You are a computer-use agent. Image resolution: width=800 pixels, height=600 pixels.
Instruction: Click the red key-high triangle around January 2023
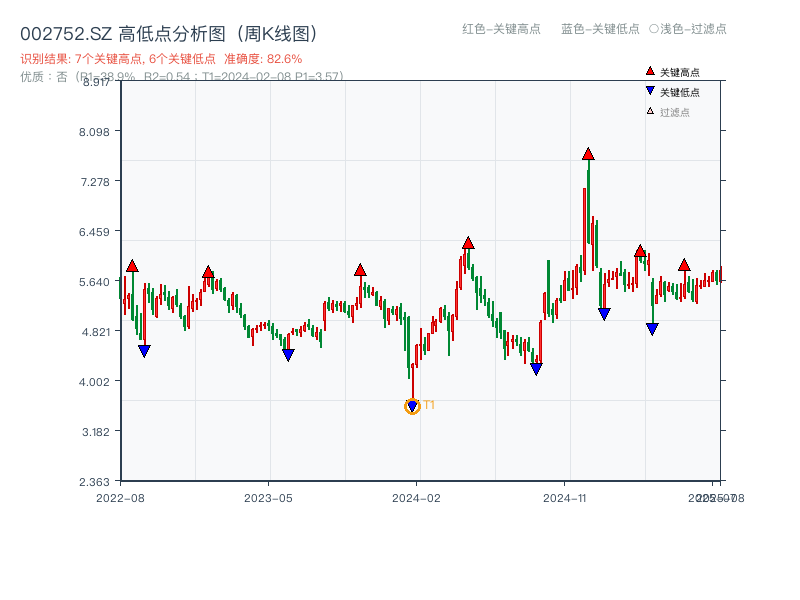[x=208, y=272]
